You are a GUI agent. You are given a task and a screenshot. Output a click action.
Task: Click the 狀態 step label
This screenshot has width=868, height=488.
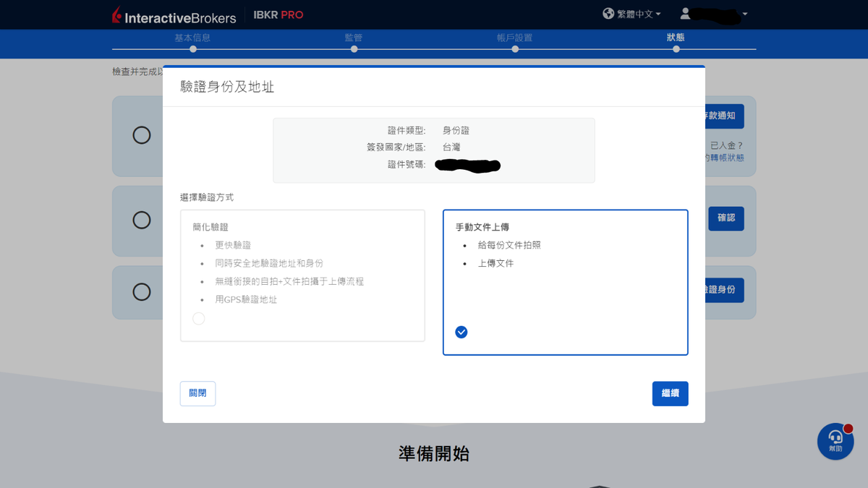(676, 36)
